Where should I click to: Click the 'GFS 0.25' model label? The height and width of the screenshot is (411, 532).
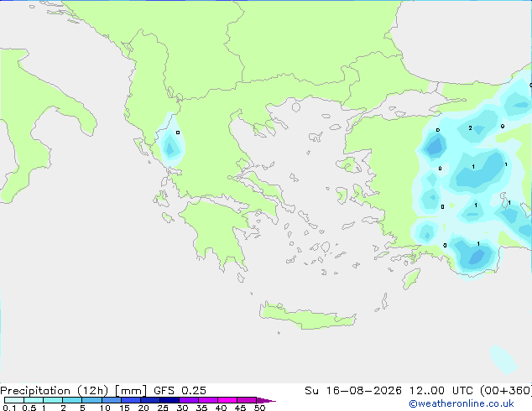click(180, 391)
